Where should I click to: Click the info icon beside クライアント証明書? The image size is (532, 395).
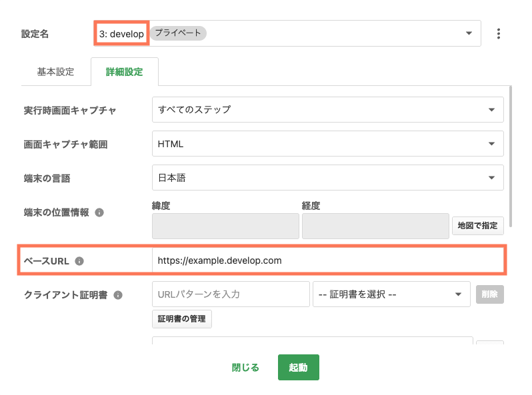pyautogui.click(x=118, y=295)
